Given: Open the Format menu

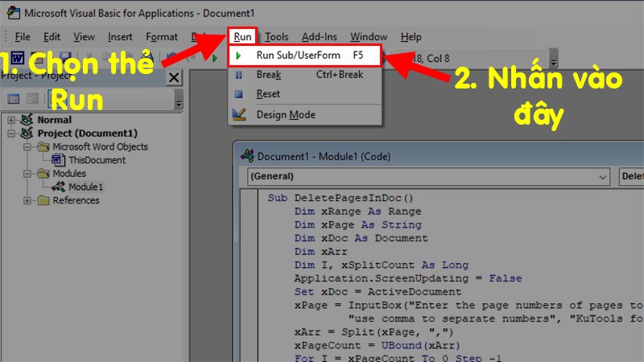Looking at the screenshot, I should (162, 36).
